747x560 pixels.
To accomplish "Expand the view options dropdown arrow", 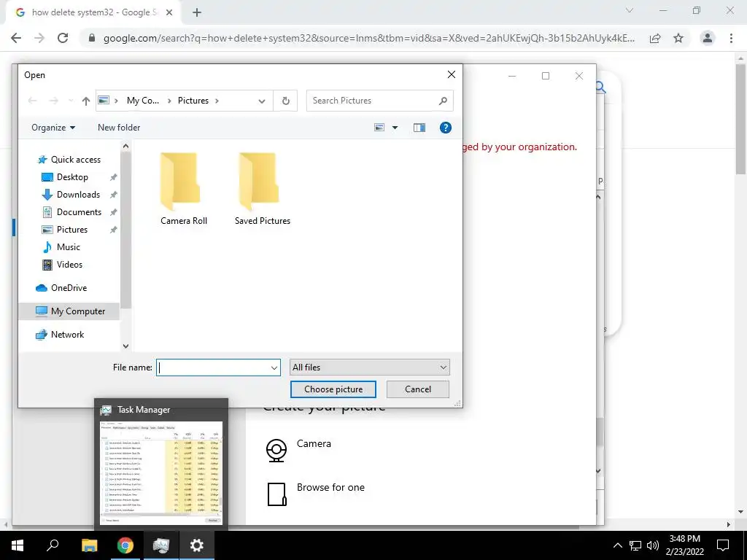I will coord(395,128).
